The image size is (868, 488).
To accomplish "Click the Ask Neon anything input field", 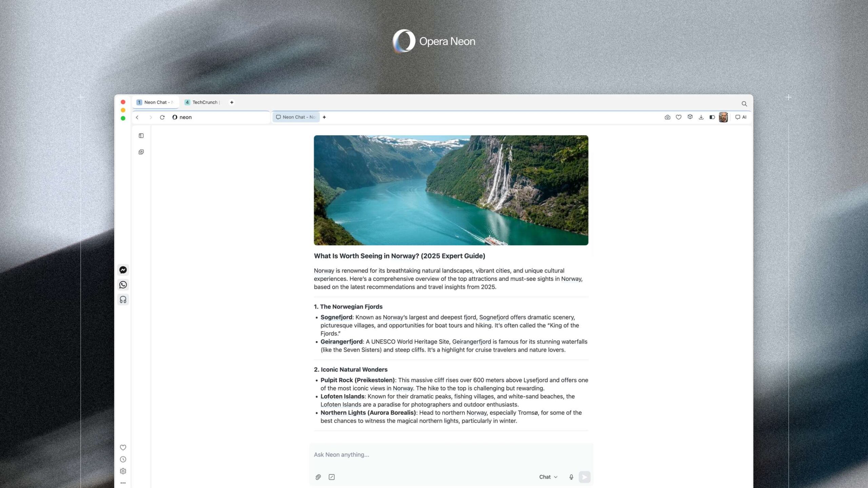I will point(451,455).
